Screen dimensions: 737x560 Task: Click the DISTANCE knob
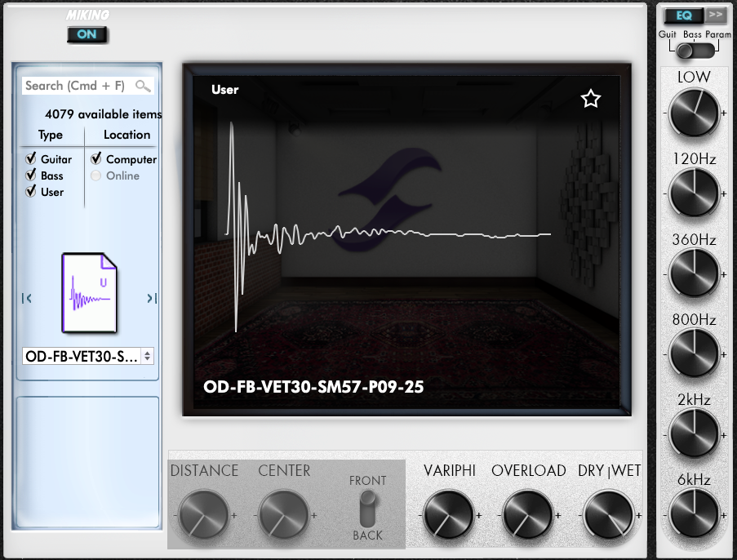203,515
